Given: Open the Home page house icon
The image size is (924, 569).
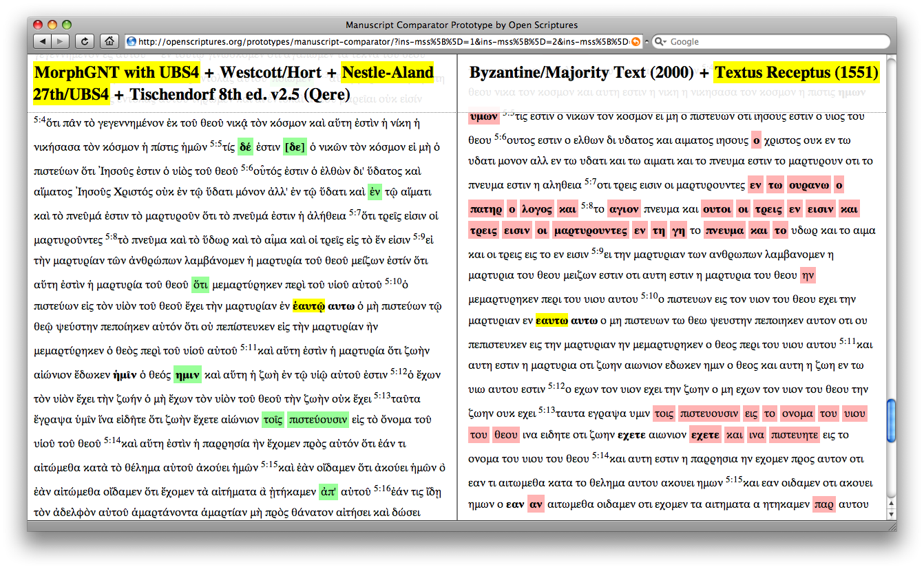Looking at the screenshot, I should [108, 41].
